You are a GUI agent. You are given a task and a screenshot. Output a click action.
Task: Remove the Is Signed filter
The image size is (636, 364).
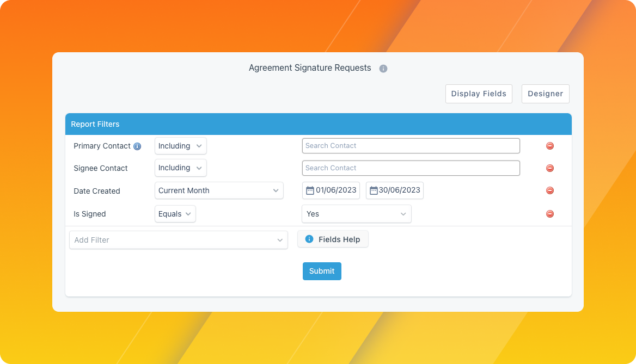tap(550, 214)
